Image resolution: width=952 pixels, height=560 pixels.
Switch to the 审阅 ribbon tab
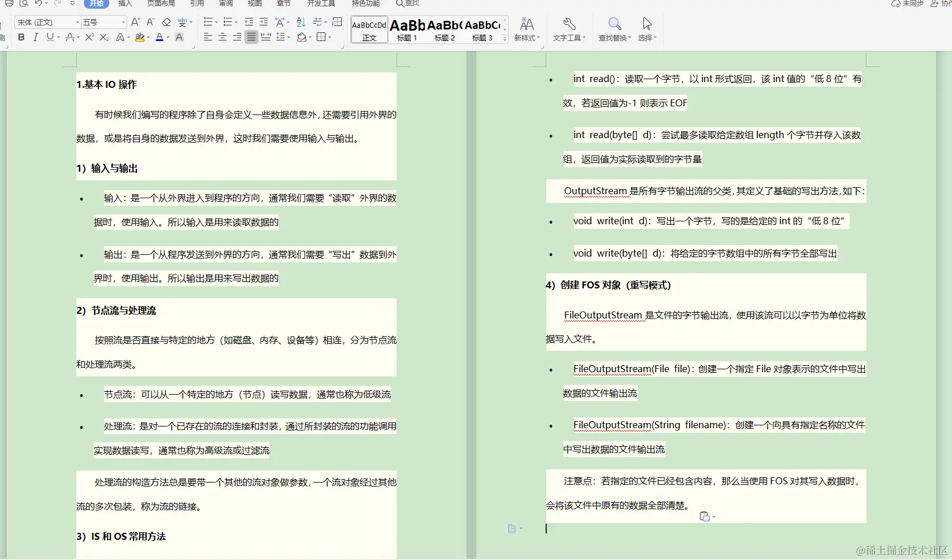click(225, 4)
